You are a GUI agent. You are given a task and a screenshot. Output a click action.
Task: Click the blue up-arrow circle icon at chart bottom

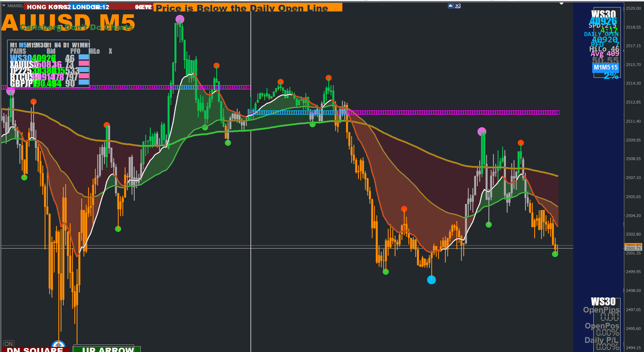coord(58,345)
